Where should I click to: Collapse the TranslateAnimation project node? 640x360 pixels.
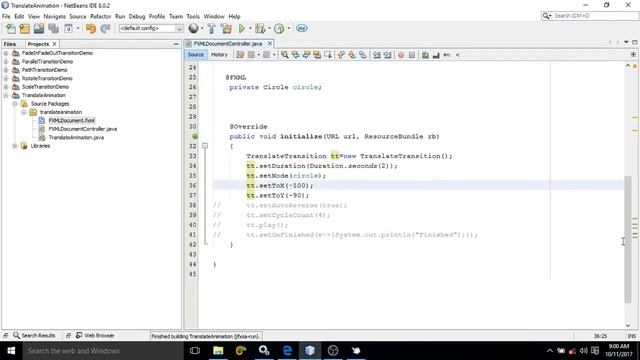pyautogui.click(x=6, y=95)
